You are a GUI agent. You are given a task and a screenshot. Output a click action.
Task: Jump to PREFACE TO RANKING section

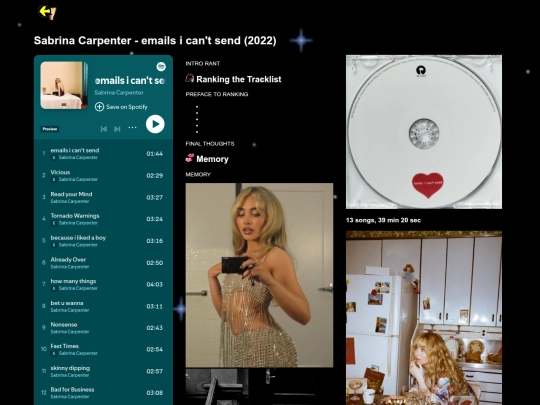[217, 94]
